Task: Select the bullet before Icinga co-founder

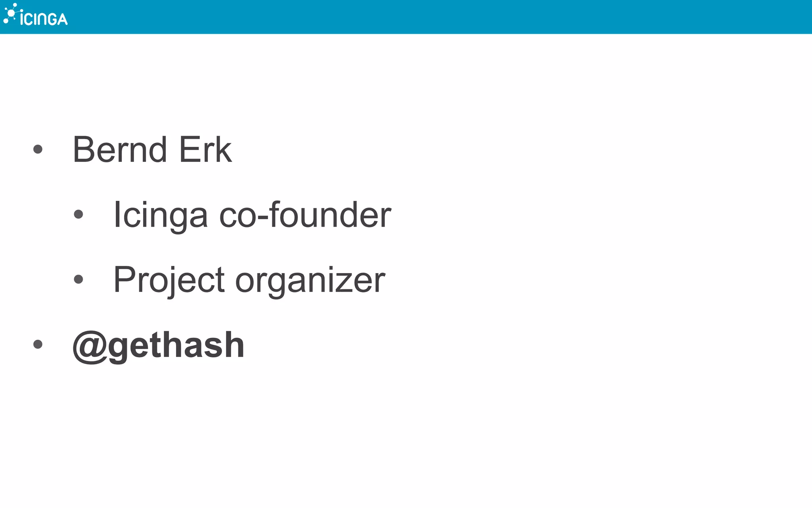Action: click(79, 214)
